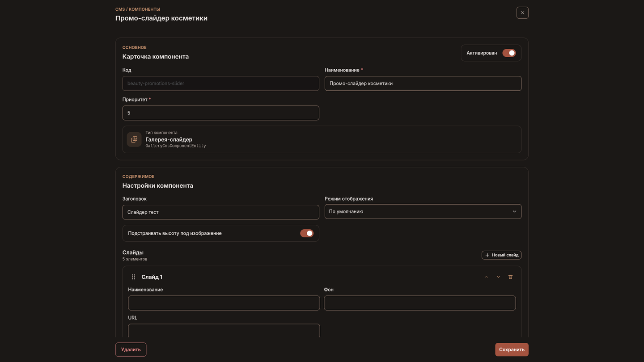Open the Режим отображения dropdown
The height and width of the screenshot is (362, 644).
[423, 211]
